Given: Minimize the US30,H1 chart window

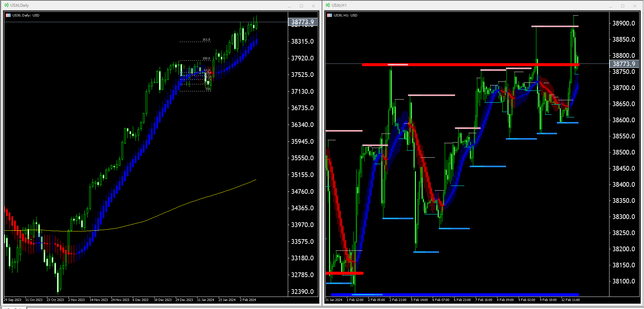Looking at the screenshot, I should click(x=610, y=6).
